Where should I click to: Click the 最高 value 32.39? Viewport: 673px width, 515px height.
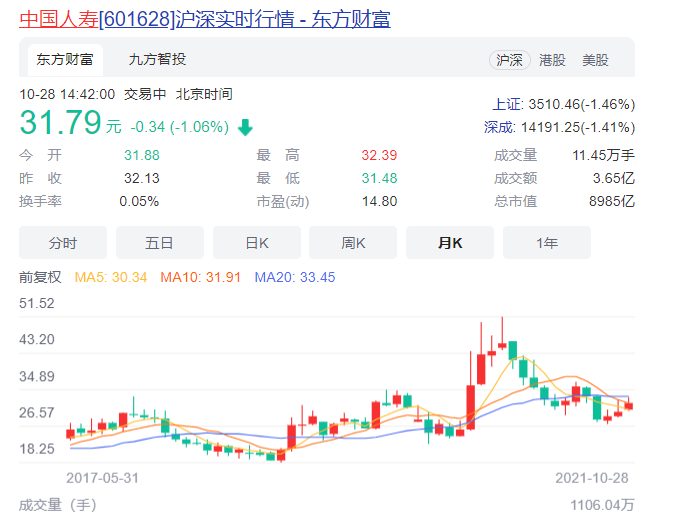[x=379, y=155]
